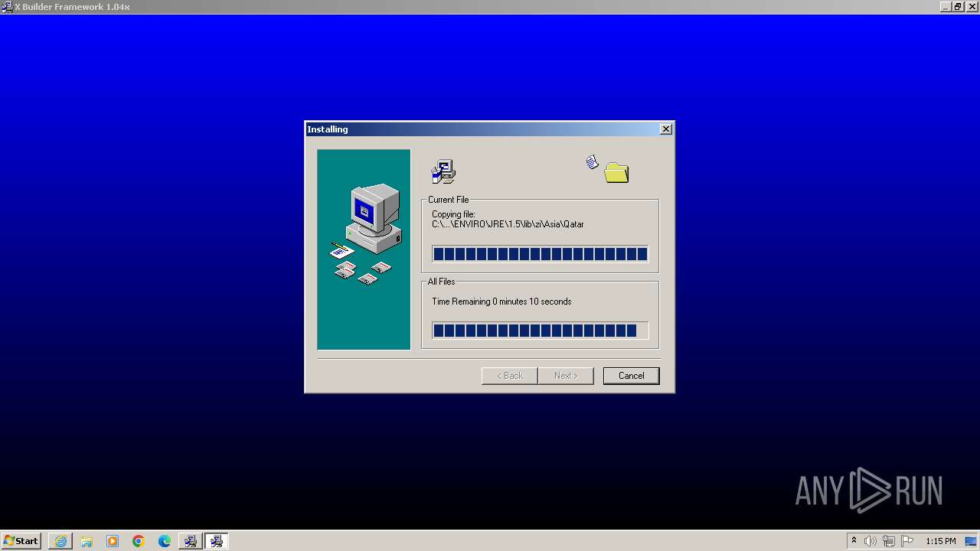
Task: Switch to active installer taskbar item
Action: point(216,541)
